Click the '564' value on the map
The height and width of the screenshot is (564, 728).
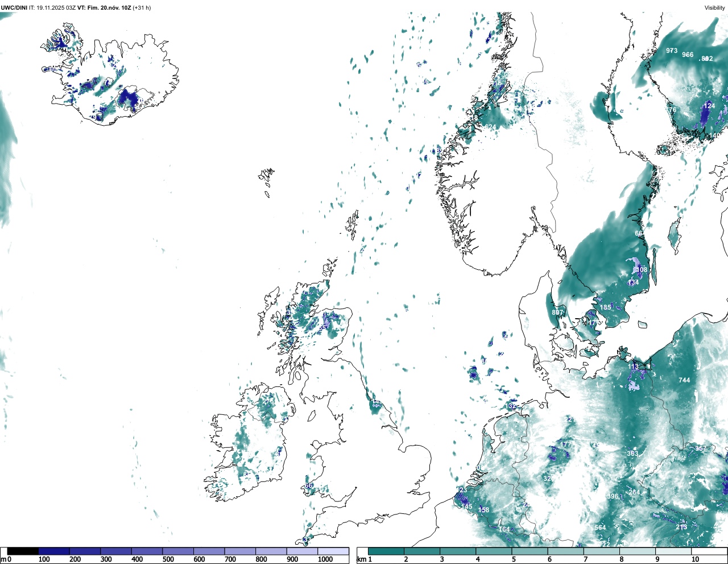(600, 528)
